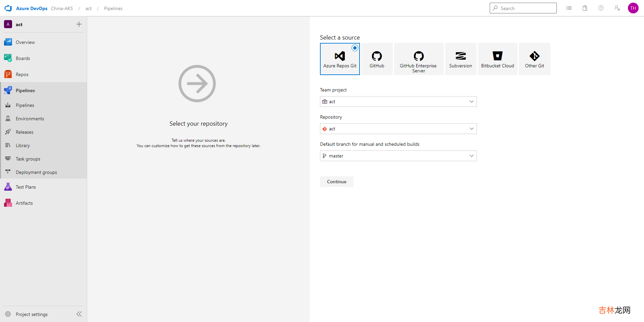644x322 pixels.
Task: Click the Select your repository arrow graphic
Action: (x=197, y=83)
